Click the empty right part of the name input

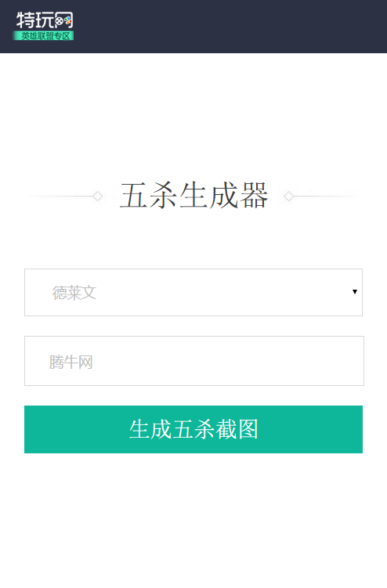pyautogui.click(x=262, y=361)
